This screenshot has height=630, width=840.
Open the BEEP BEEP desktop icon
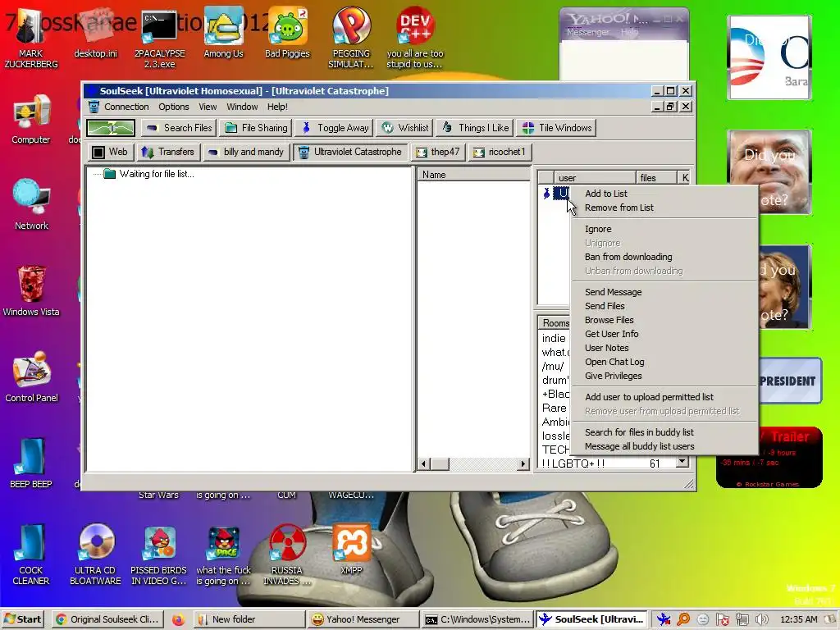click(x=31, y=463)
